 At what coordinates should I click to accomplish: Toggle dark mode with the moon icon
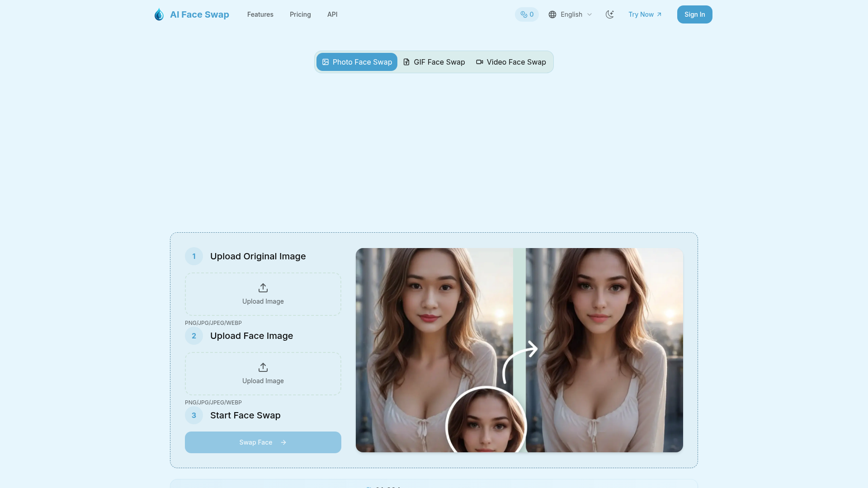pos(610,14)
